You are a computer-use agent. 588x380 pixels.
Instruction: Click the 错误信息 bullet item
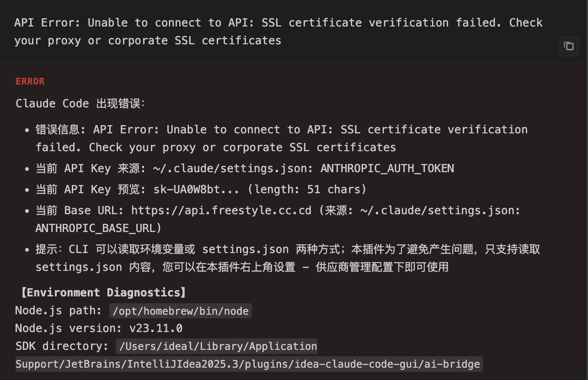pyautogui.click(x=282, y=138)
